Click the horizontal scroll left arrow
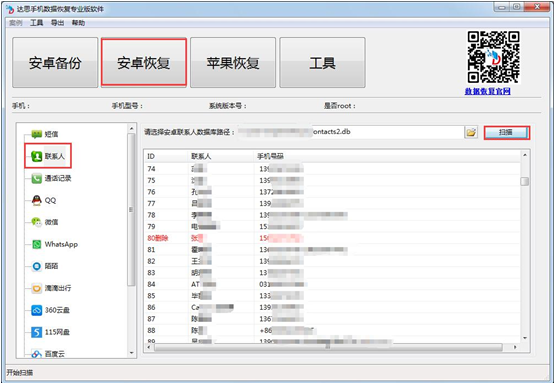The width and height of the screenshot is (554, 383). 149,347
